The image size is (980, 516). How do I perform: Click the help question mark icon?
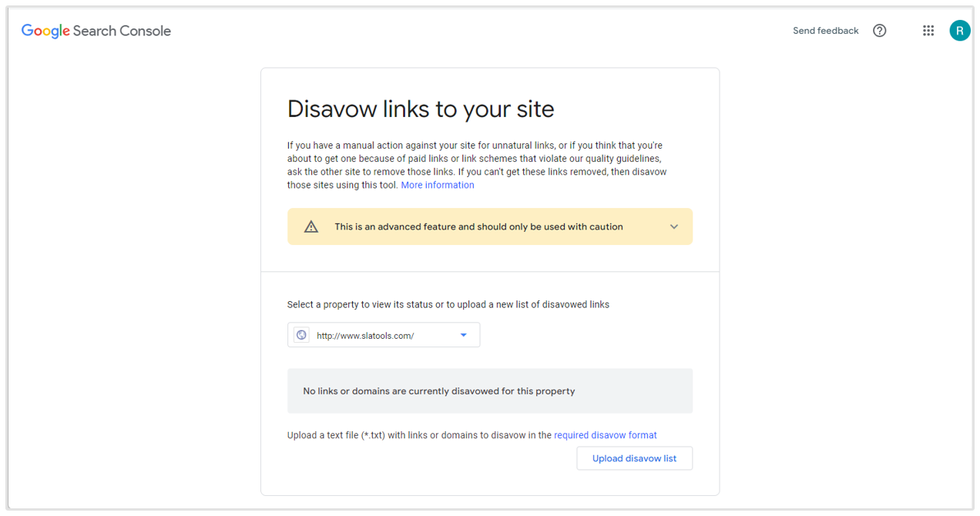click(x=880, y=30)
